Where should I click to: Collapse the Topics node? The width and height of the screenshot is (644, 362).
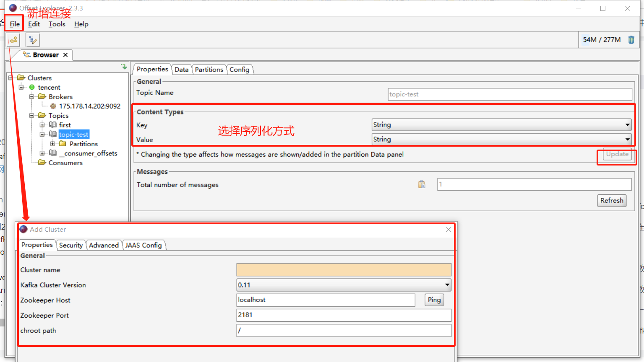coord(32,115)
